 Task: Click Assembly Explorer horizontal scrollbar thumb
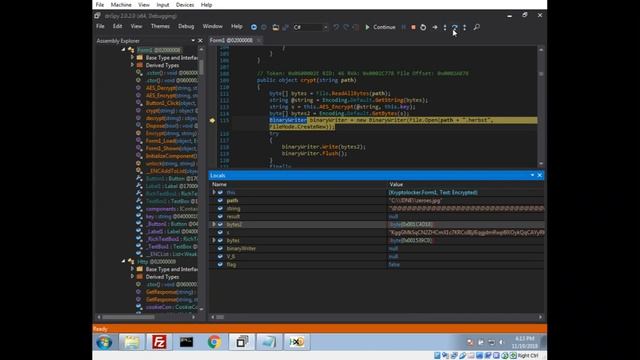click(129, 317)
